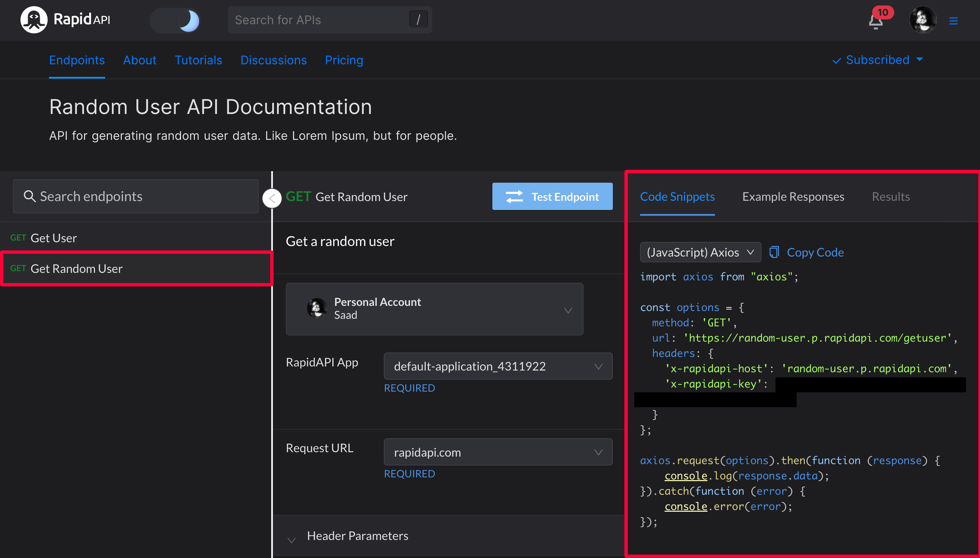Image resolution: width=980 pixels, height=558 pixels.
Task: Open the hamburger menu icon
Action: (953, 21)
